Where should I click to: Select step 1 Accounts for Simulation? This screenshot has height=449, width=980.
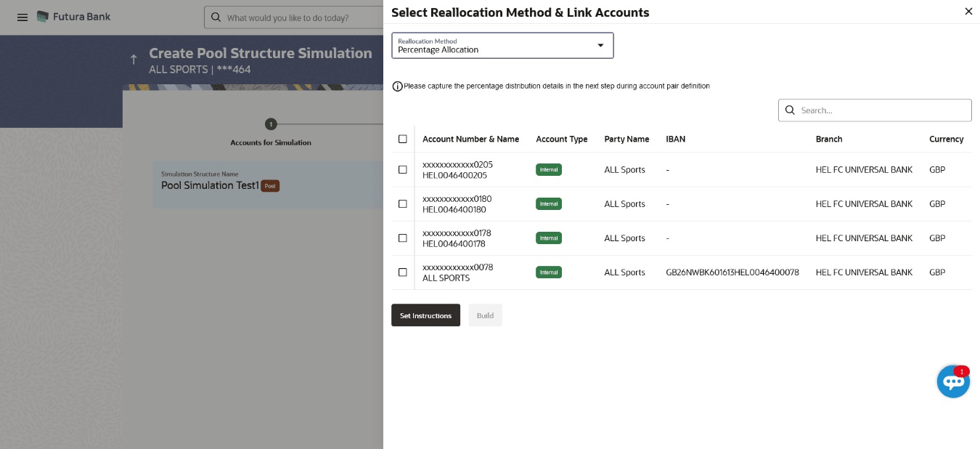271,124
